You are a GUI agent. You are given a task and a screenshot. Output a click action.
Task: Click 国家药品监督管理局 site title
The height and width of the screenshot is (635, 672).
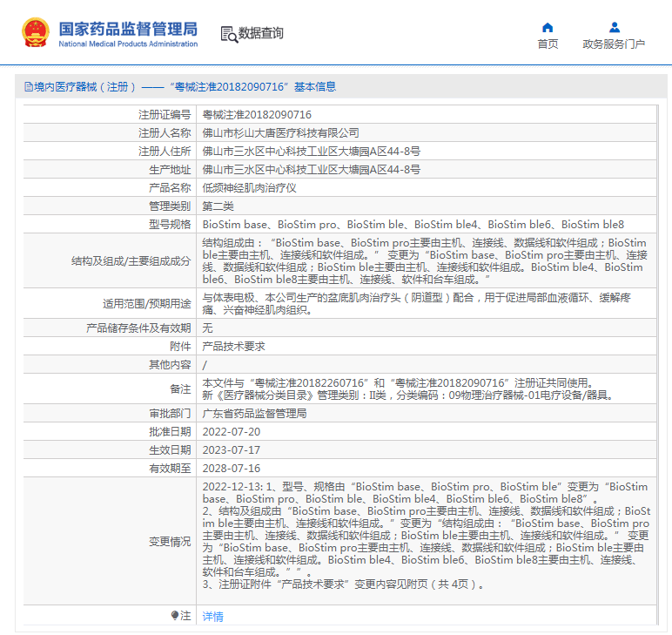128,29
